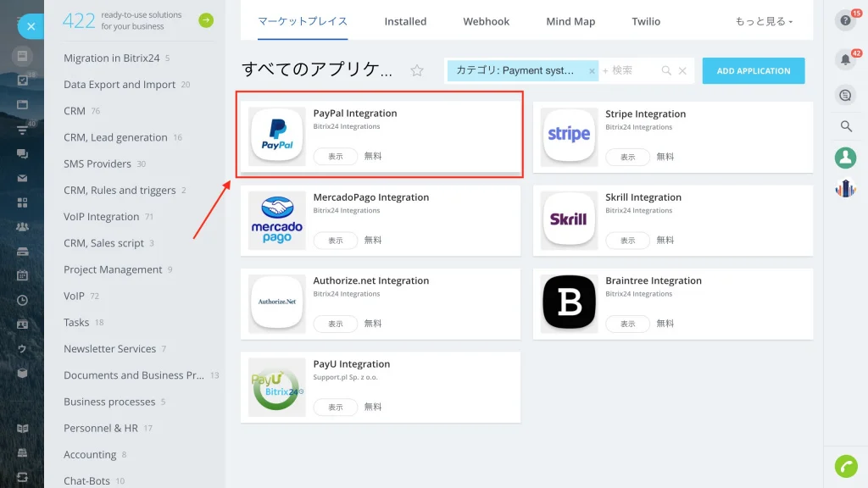Image resolution: width=868 pixels, height=488 pixels.
Task: Click the green arrow next to 422 solutions
Action: tap(206, 20)
